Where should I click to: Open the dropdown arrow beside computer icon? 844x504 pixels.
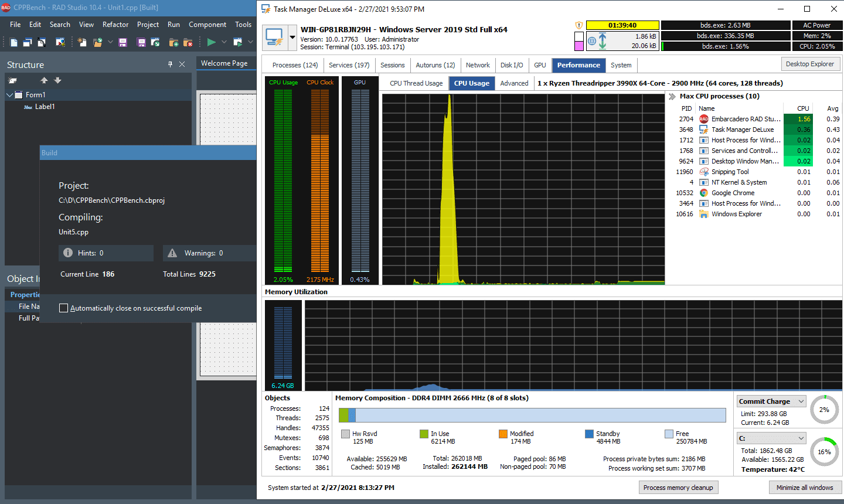tap(292, 38)
